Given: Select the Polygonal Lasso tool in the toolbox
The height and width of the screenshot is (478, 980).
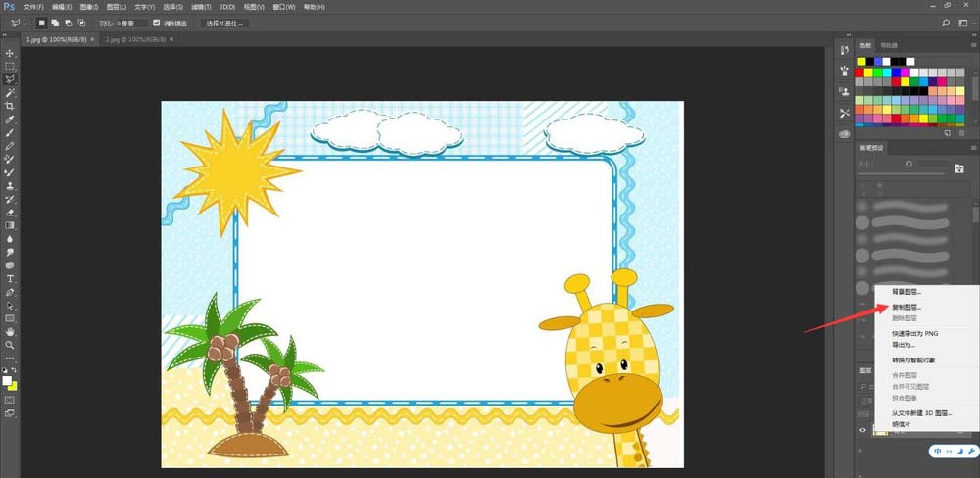Looking at the screenshot, I should click(10, 79).
